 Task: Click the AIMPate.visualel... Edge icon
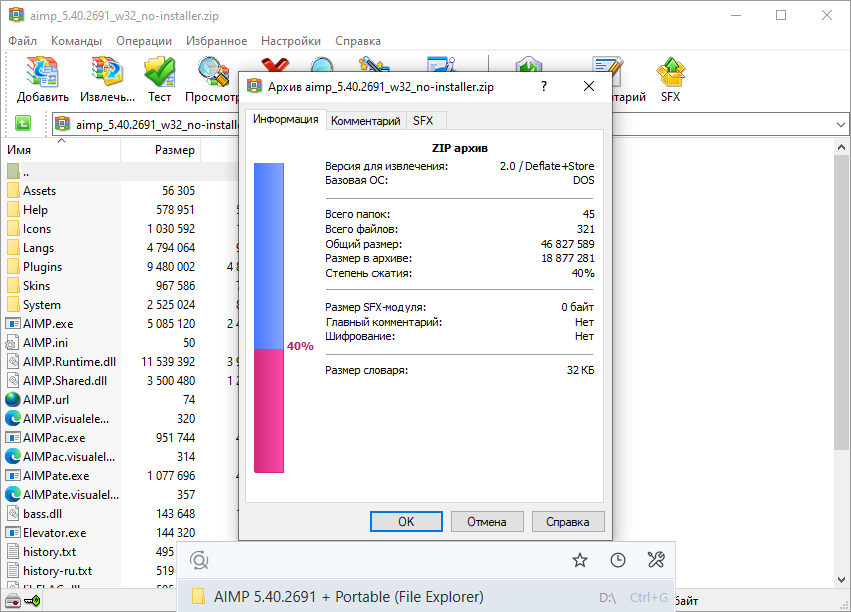click(13, 494)
